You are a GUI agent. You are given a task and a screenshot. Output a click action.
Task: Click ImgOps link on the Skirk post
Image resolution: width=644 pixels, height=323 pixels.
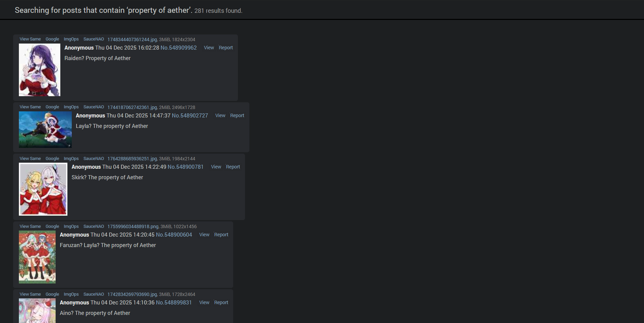pyautogui.click(x=71, y=159)
